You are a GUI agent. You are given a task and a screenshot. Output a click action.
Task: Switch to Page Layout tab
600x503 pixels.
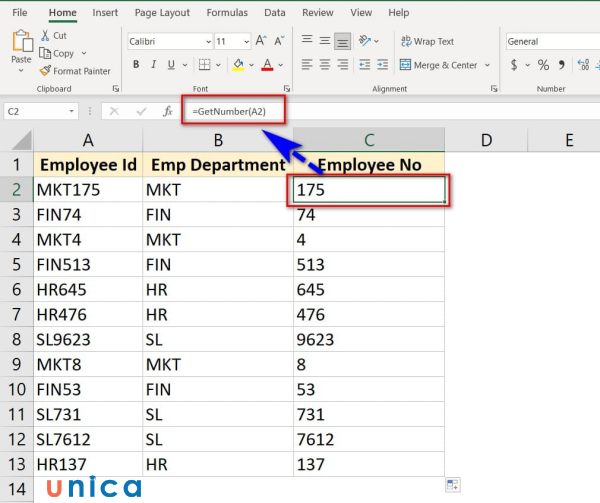[x=162, y=13]
